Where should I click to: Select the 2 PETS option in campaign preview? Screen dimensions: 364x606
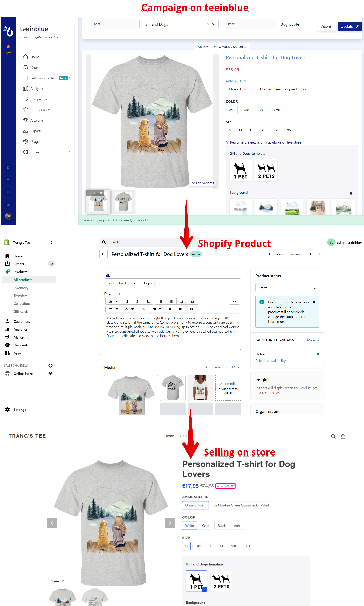pos(266,171)
